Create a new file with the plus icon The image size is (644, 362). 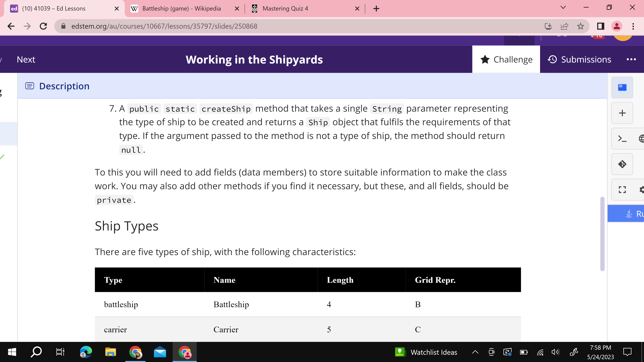click(x=622, y=113)
